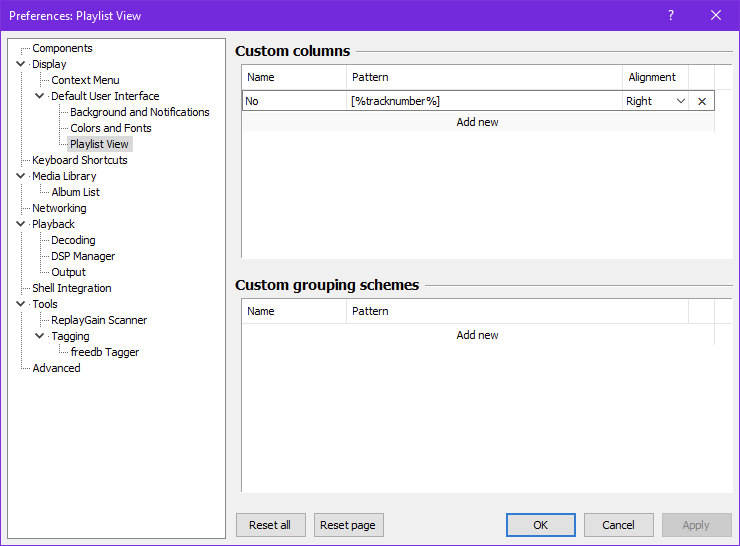Click the grouping schemes Pattern header
The width and height of the screenshot is (740, 546).
click(x=517, y=311)
